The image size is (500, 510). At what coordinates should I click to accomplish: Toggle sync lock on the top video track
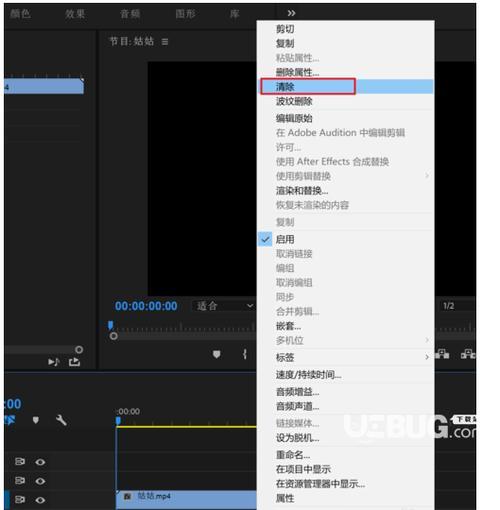[20, 462]
